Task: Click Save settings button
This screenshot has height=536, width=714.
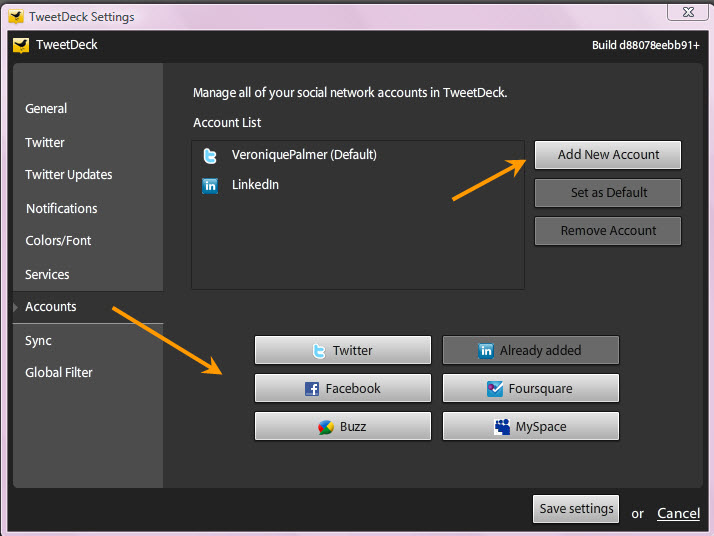Action: click(576, 509)
